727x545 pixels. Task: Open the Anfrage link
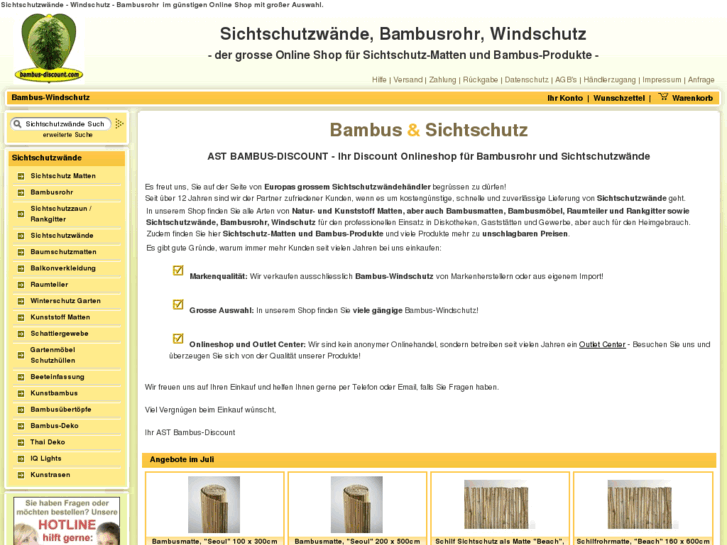701,80
